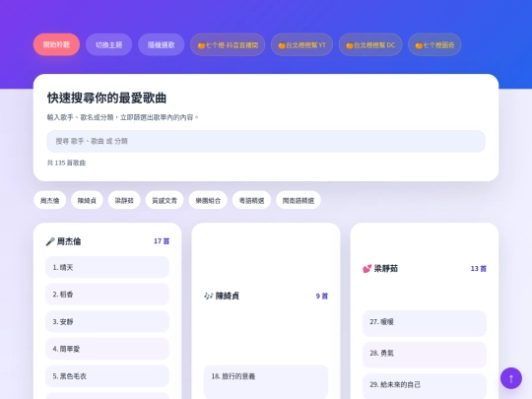532x399 pixels.
Task: Open the 台北橙橙幫 DC link
Action: tap(370, 44)
